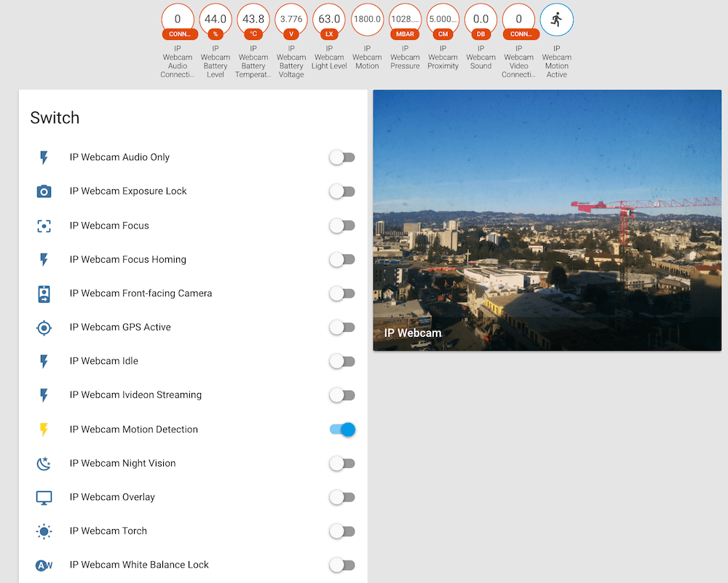Disable the IP Webcam Motion Detection switch
The image size is (728, 583).
click(342, 429)
